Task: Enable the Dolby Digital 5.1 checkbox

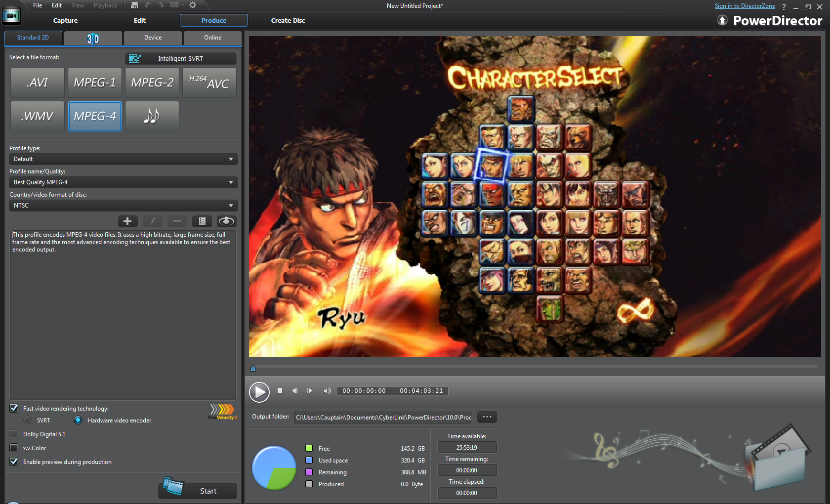Action: (x=14, y=434)
